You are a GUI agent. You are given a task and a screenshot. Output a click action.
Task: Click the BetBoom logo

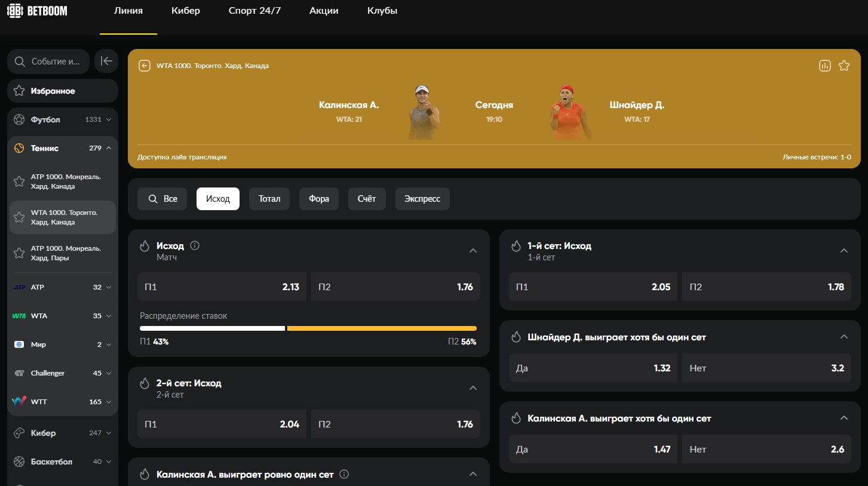tap(37, 11)
